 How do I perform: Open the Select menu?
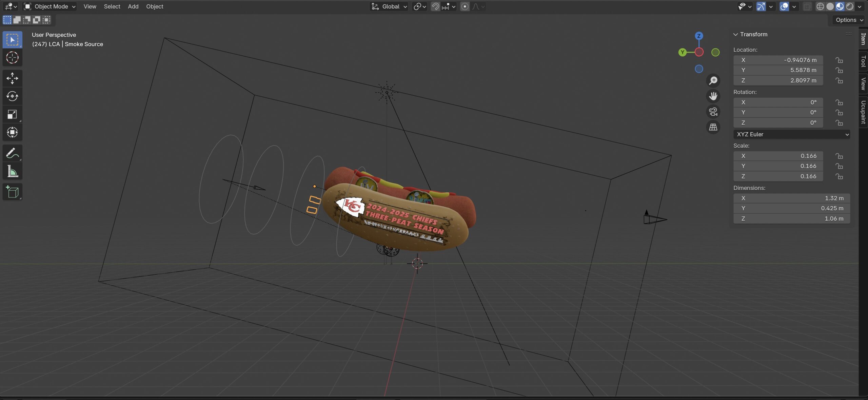[112, 6]
